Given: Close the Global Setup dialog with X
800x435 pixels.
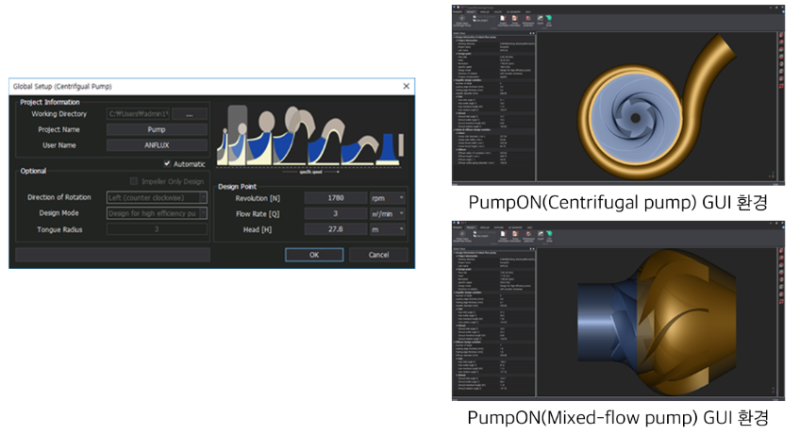Looking at the screenshot, I should pyautogui.click(x=405, y=86).
